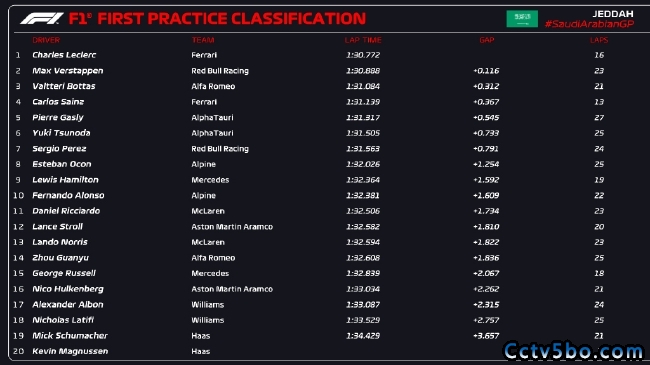Click Kevin Magnussen in last row
The image size is (650, 365).
tap(70, 351)
